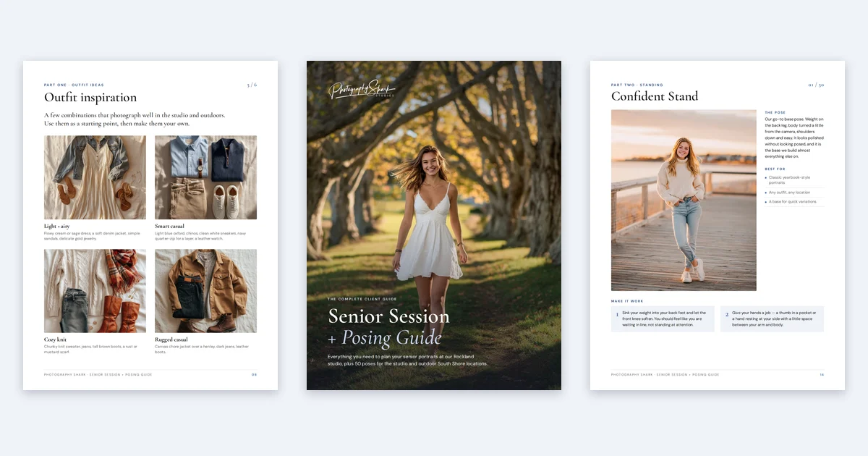This screenshot has width=868, height=456.
Task: Select tip 1 box 'Sink your weight into your back foot'
Action: tap(663, 319)
